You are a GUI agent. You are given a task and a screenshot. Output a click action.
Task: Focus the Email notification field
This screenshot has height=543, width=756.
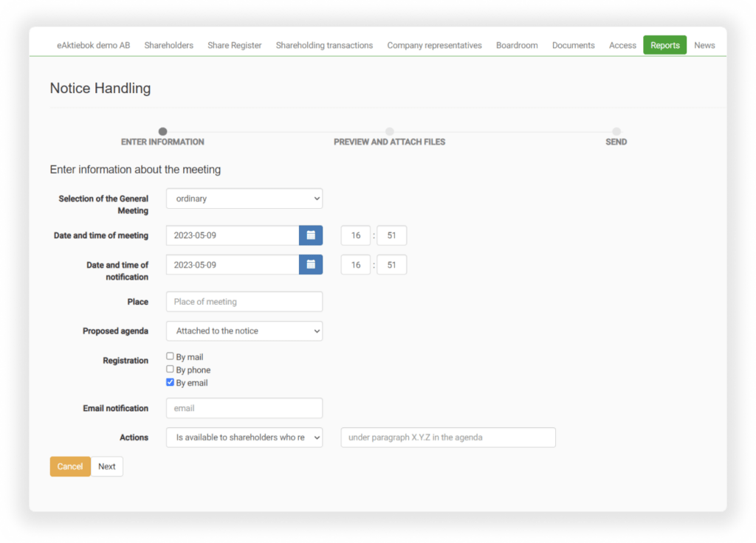244,408
